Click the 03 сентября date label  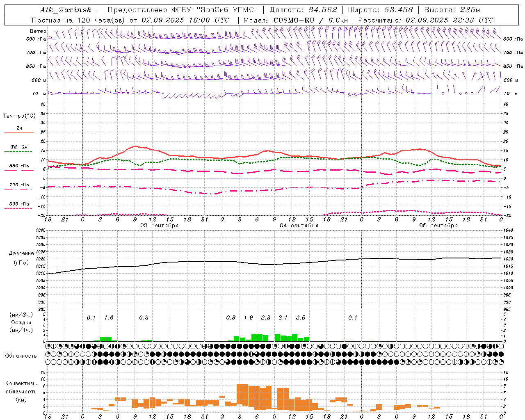(160, 226)
